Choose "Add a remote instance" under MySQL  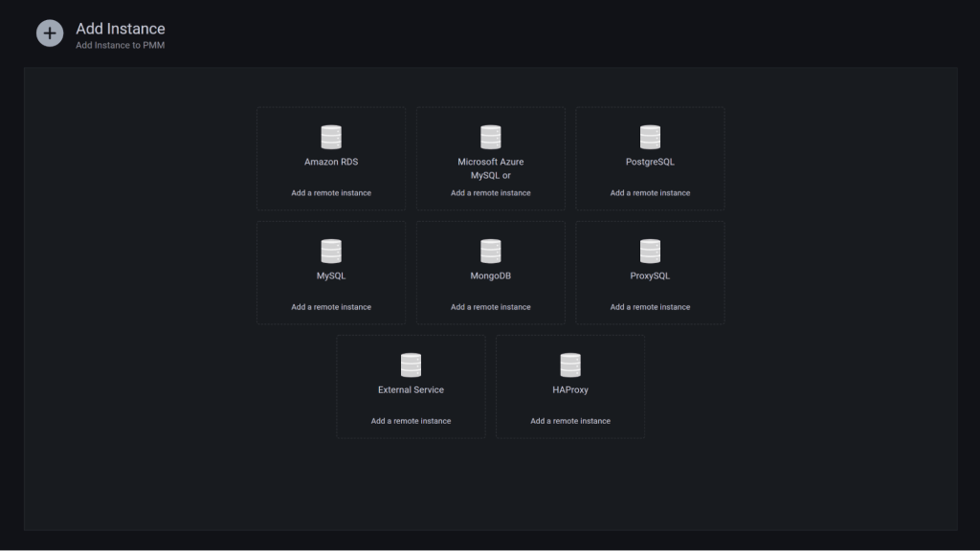point(331,307)
